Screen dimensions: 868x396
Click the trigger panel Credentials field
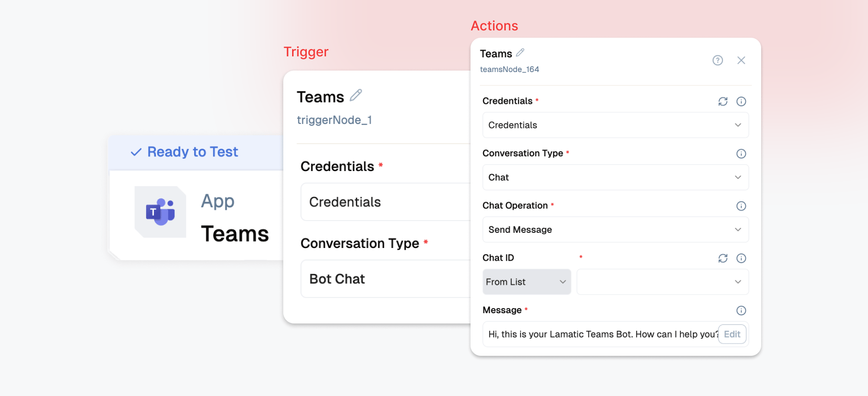coord(386,202)
